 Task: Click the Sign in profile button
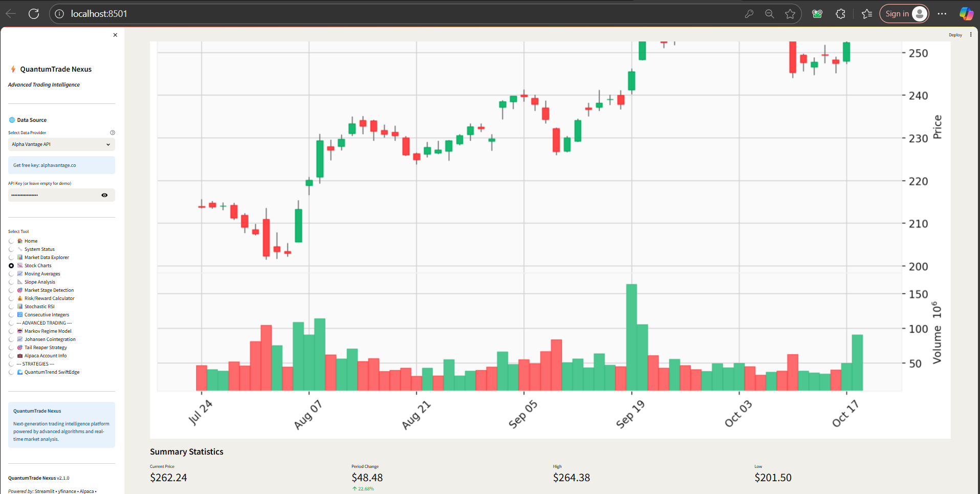(x=904, y=14)
